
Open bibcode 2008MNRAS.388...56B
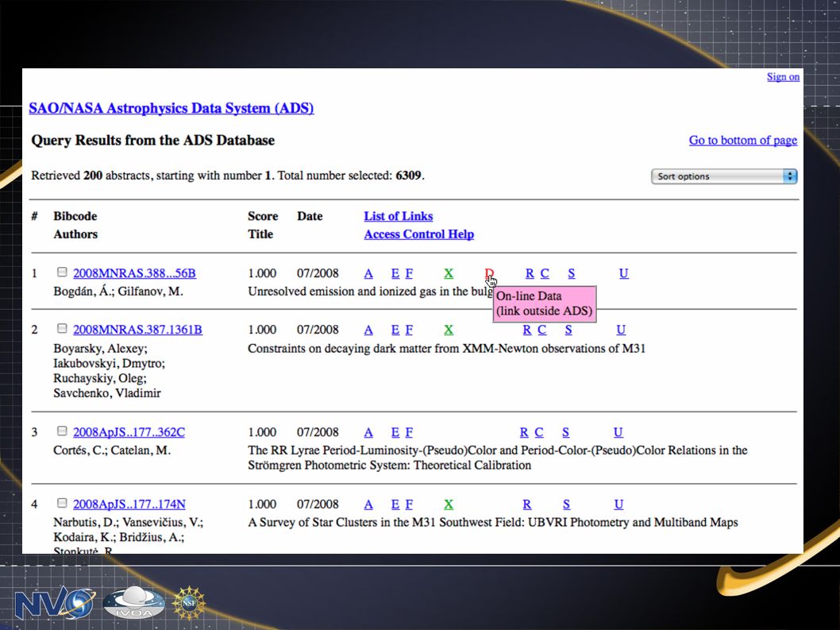click(134, 273)
